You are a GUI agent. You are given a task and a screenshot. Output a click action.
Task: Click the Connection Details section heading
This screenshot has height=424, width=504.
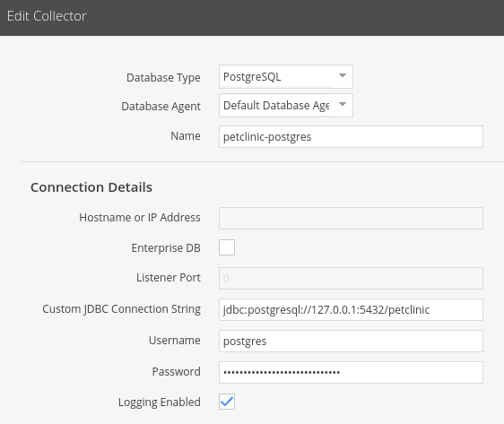click(91, 187)
